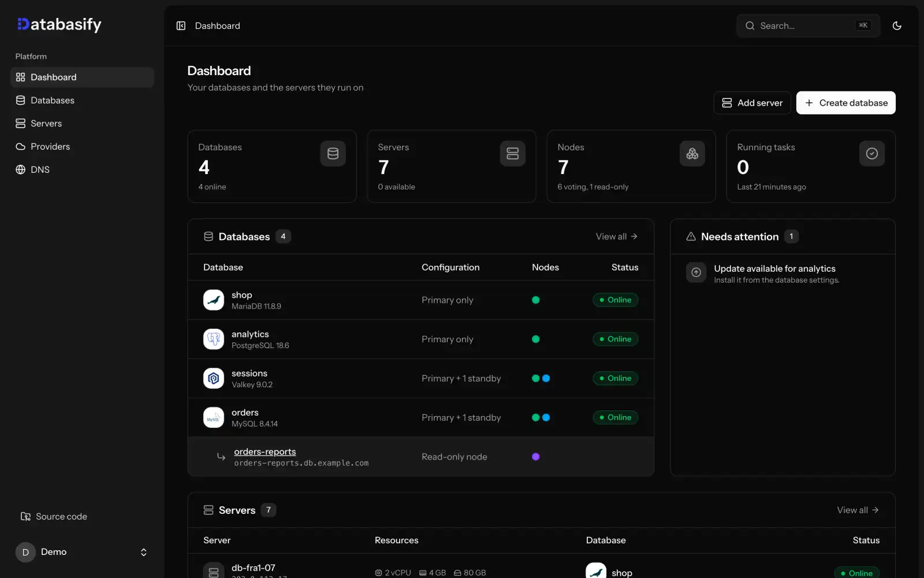Click the Servers section header icon

pos(208,510)
